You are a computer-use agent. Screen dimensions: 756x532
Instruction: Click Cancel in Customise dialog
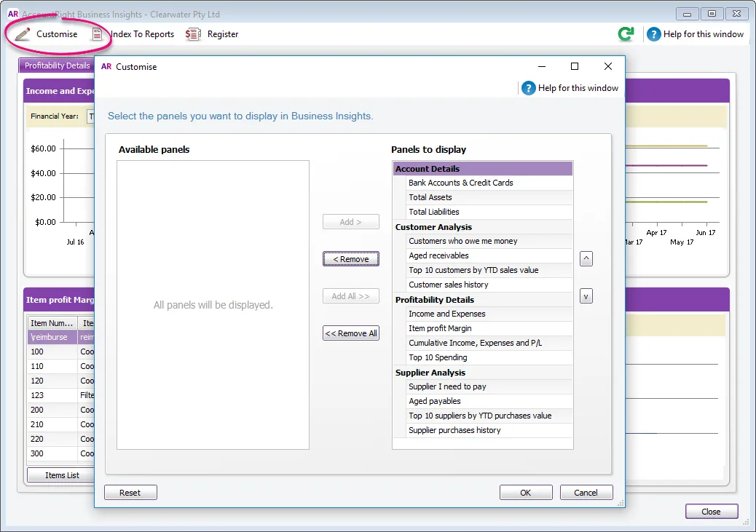click(x=586, y=493)
